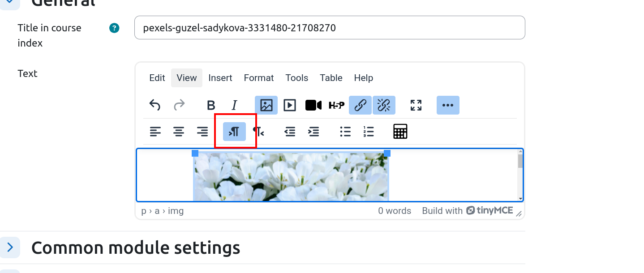The width and height of the screenshot is (644, 273).
Task: Select the p element path item
Action: [x=144, y=211]
